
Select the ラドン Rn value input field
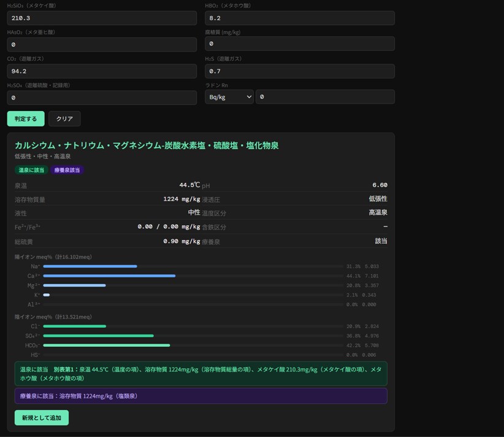[326, 97]
